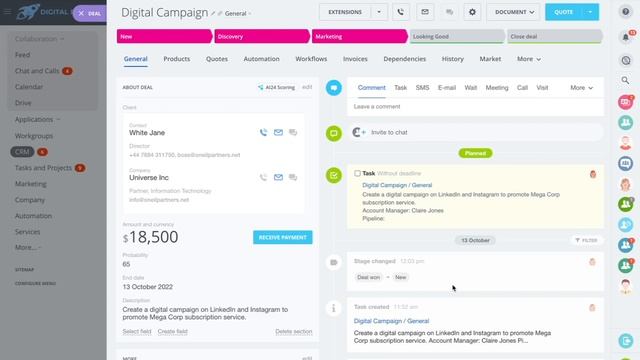This screenshot has width=640, height=360.
Task: Close the DEAL tab pill
Action: click(x=81, y=13)
